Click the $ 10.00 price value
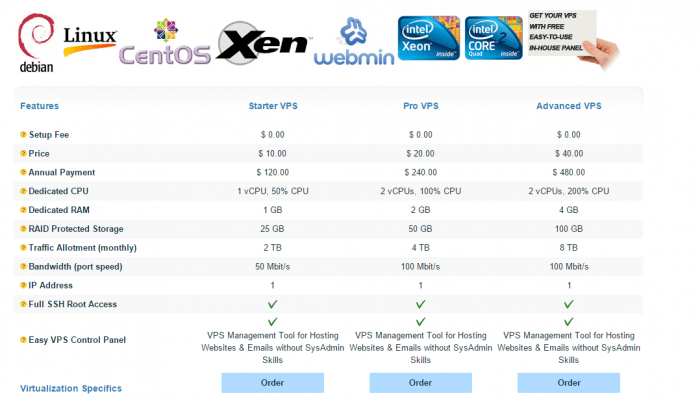Viewport: 700px width, 402px height. (272, 153)
